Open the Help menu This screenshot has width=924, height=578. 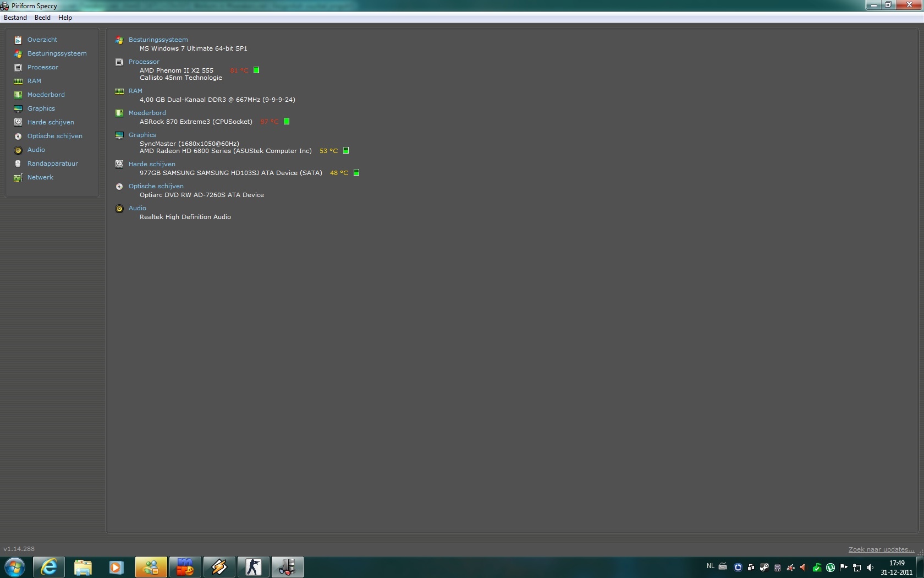coord(65,18)
